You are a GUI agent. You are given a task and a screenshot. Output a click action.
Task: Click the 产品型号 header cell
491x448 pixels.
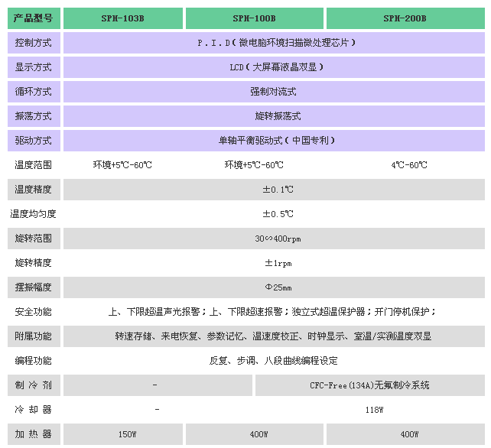coord(33,18)
